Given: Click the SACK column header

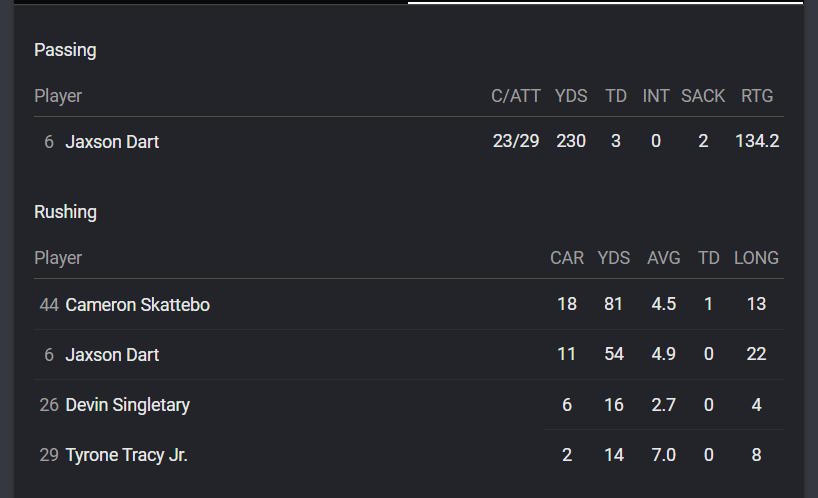Looking at the screenshot, I should point(703,96).
